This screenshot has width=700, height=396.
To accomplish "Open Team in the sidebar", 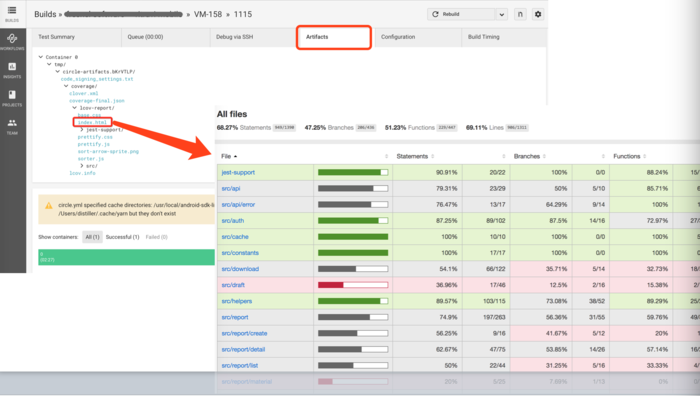I will (x=12, y=126).
